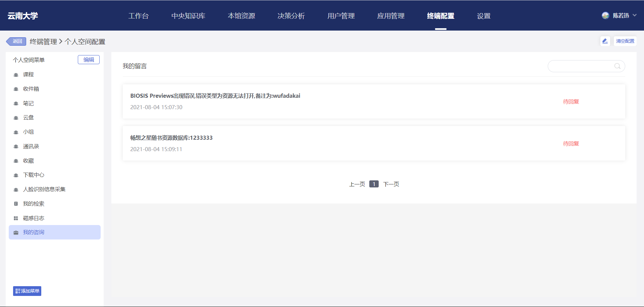
Task: Click the icon beside 收藏 menu item
Action: click(x=16, y=161)
